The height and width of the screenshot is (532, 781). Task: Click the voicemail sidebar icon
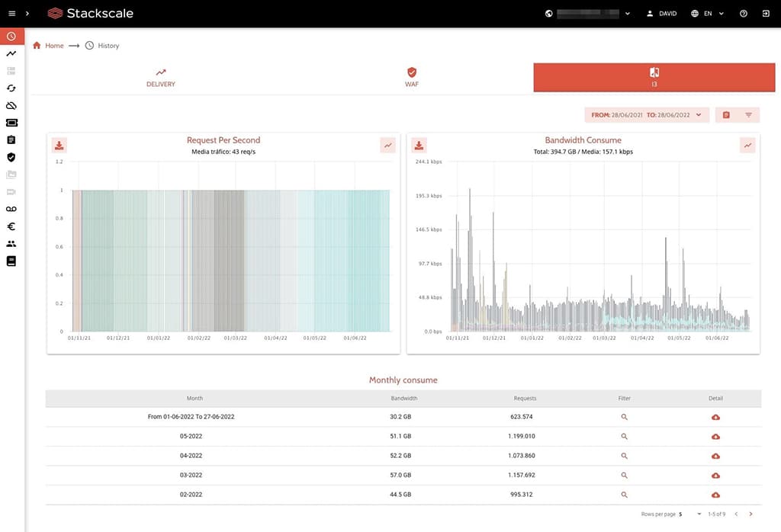(x=11, y=209)
